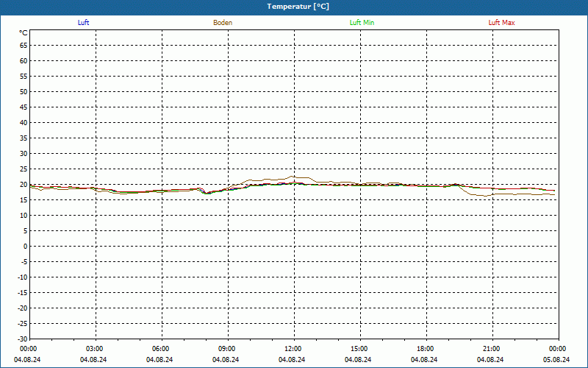Click the 12:00 time label
Screen dimensions: 588x368
click(x=293, y=349)
